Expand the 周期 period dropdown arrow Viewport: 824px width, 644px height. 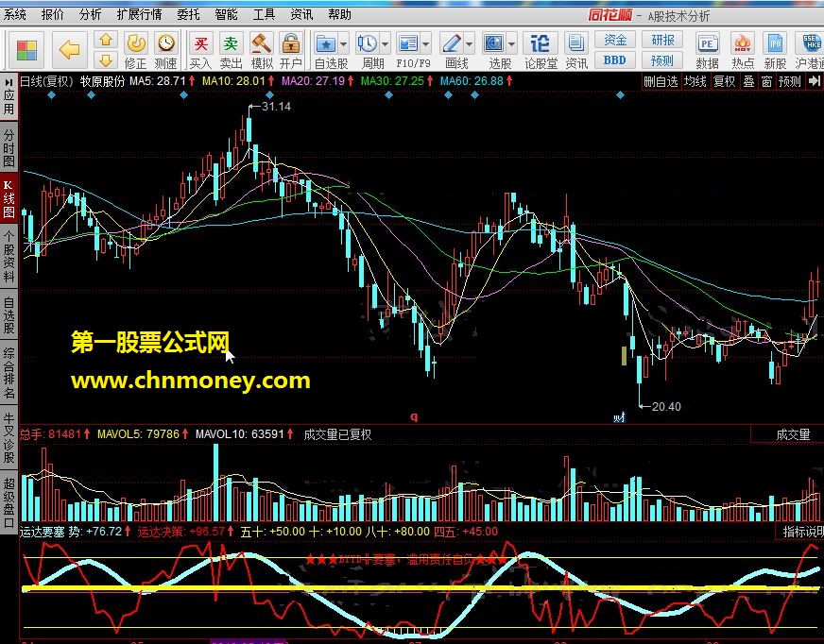tap(385, 44)
